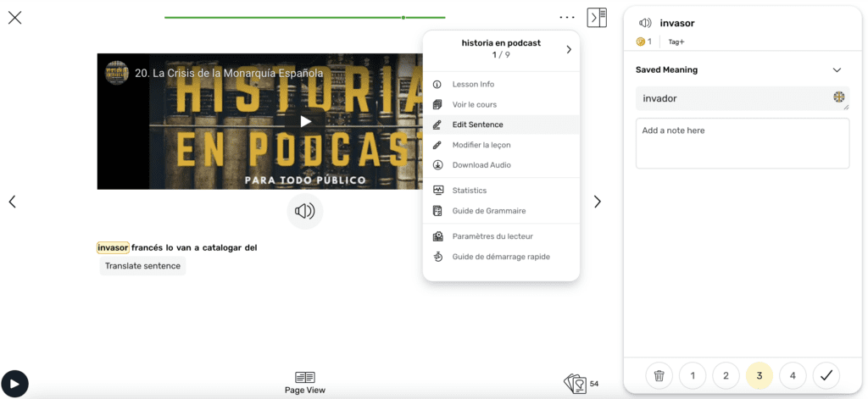Click the Translate sentence button
The height and width of the screenshot is (399, 868).
pyautogui.click(x=142, y=266)
